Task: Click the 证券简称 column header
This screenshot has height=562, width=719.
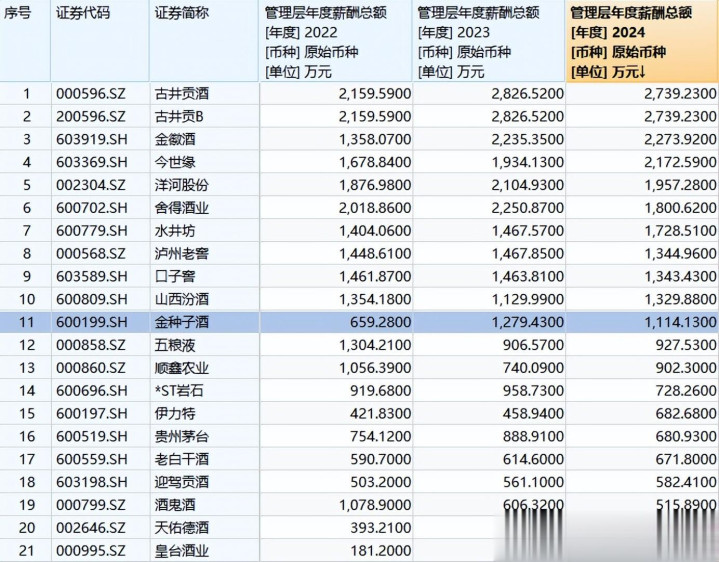Action: (204, 41)
